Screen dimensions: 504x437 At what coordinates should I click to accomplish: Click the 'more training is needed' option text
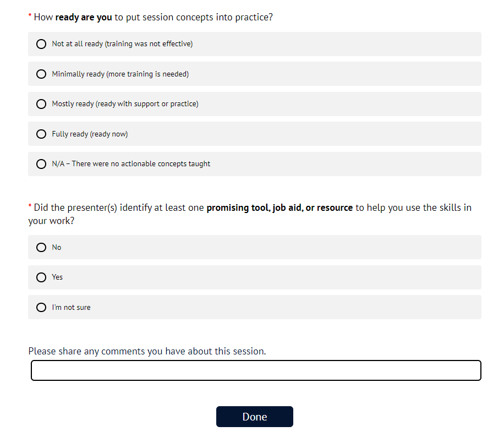click(148, 74)
